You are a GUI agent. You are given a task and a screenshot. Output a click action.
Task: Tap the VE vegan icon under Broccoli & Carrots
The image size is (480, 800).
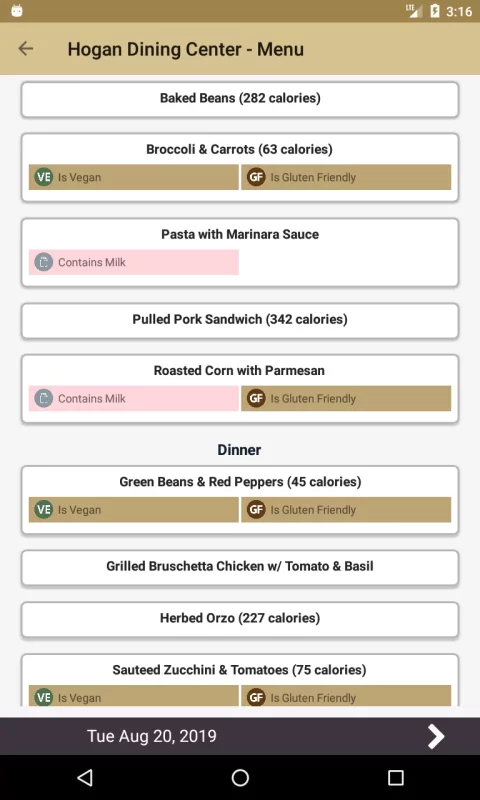tap(43, 177)
